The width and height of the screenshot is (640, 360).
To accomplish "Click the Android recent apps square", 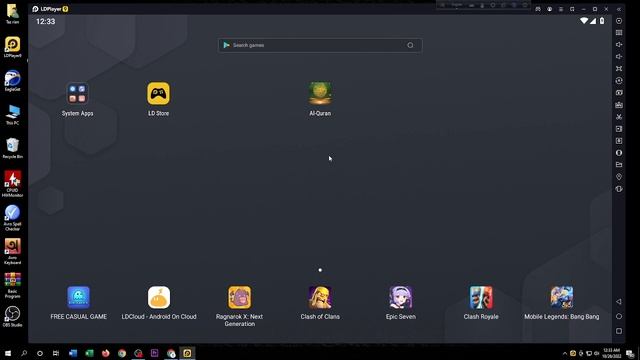I will pyautogui.click(x=619, y=331).
